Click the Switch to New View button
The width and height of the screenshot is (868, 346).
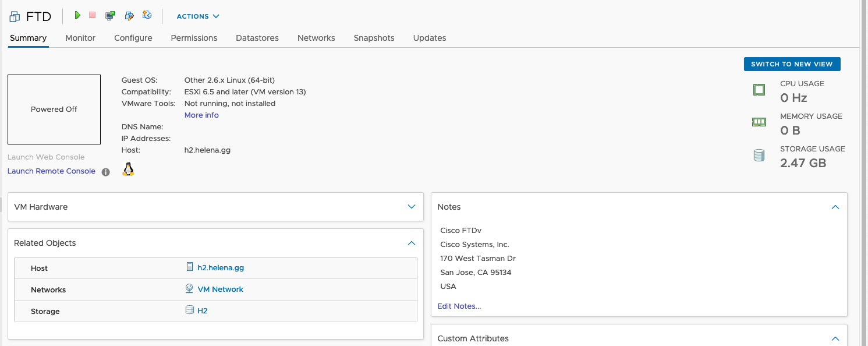click(792, 64)
